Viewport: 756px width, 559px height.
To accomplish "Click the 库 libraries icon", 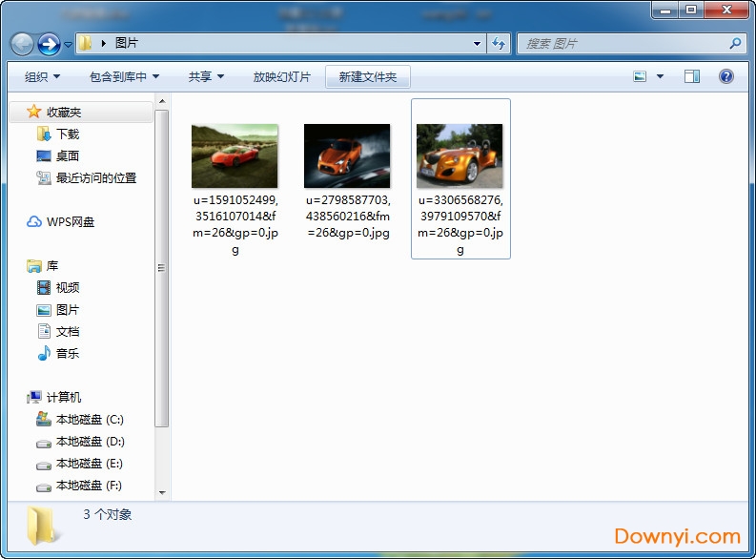I will tap(33, 266).
